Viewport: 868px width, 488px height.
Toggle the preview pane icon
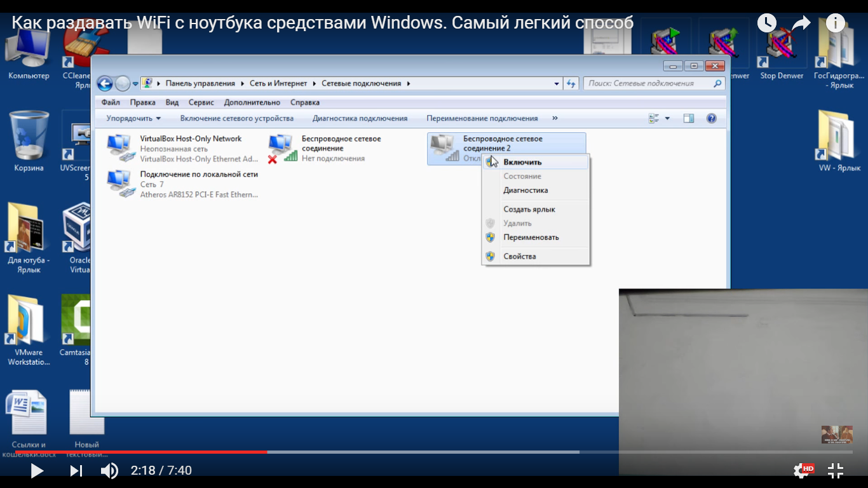point(689,118)
